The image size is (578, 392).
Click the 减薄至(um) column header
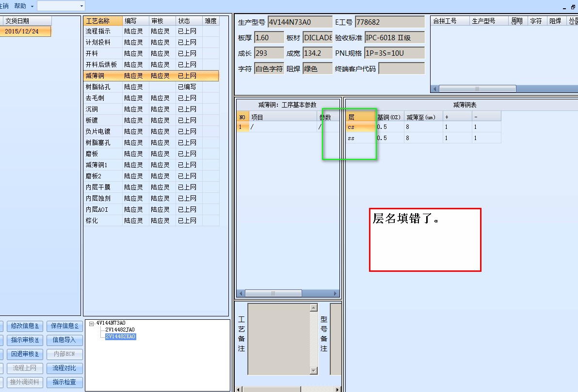[423, 117]
